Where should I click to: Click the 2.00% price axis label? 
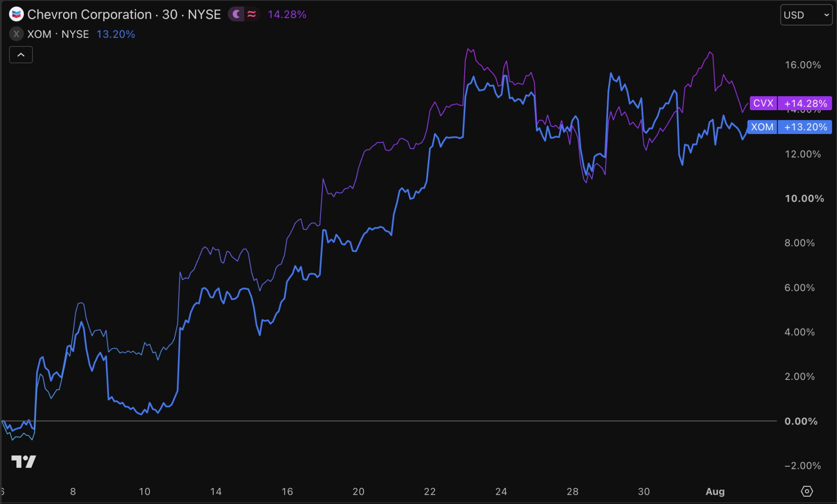click(800, 376)
